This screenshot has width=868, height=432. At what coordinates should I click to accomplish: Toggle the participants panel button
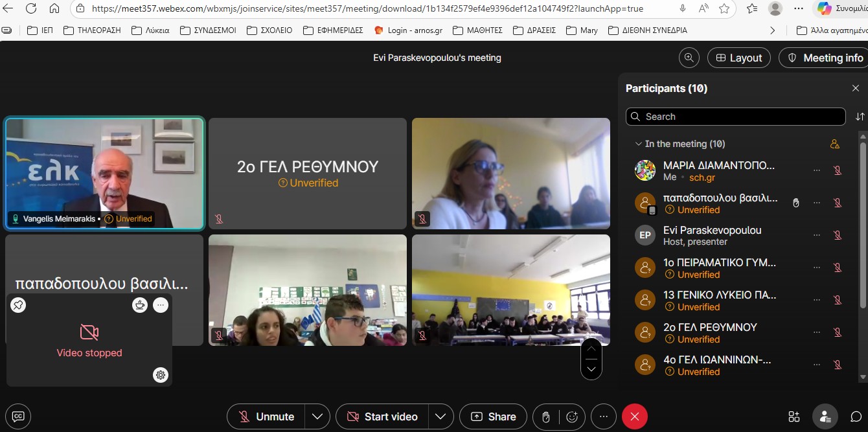click(x=825, y=416)
